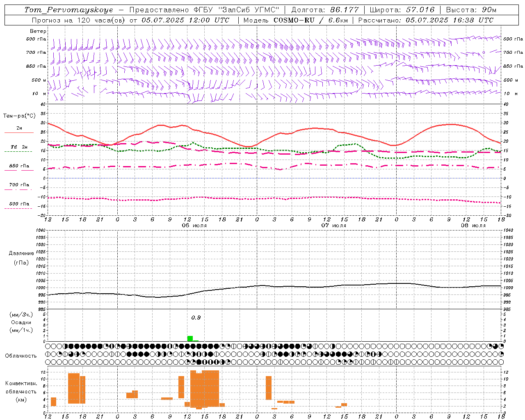The image size is (525, 420).
Task: Click the forecast start time 05.07.2025 12:00 UTC
Action: (185, 20)
